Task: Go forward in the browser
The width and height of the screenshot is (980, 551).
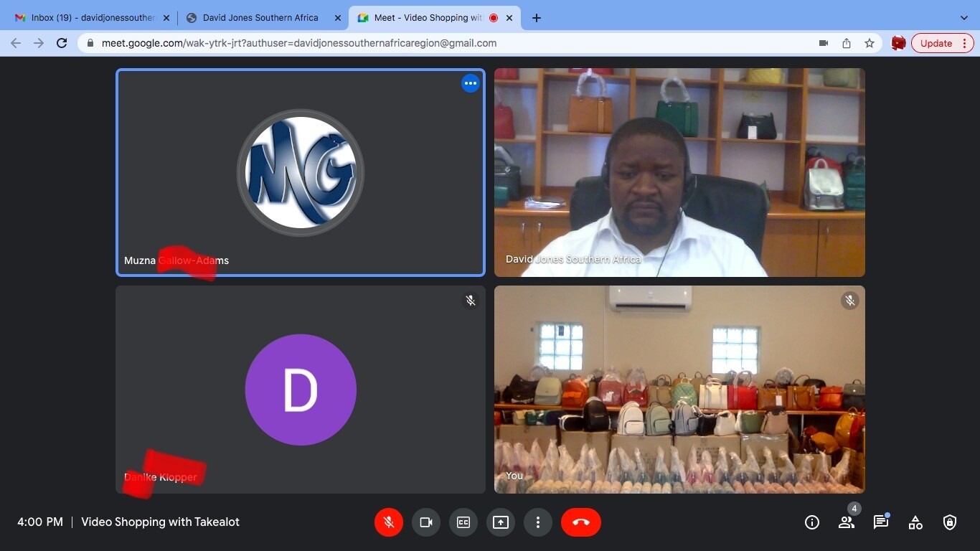Action: [39, 43]
